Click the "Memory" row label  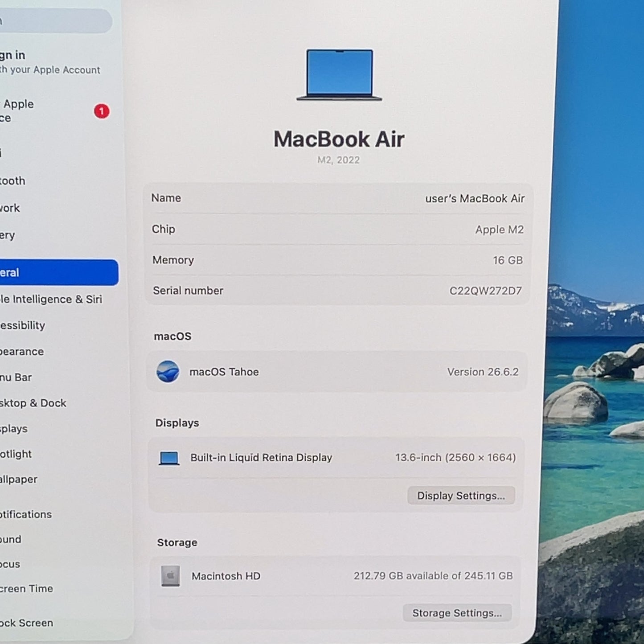point(173,260)
